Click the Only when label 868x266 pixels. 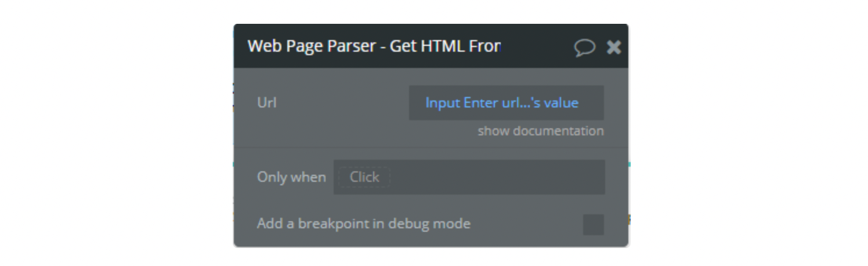tap(291, 177)
